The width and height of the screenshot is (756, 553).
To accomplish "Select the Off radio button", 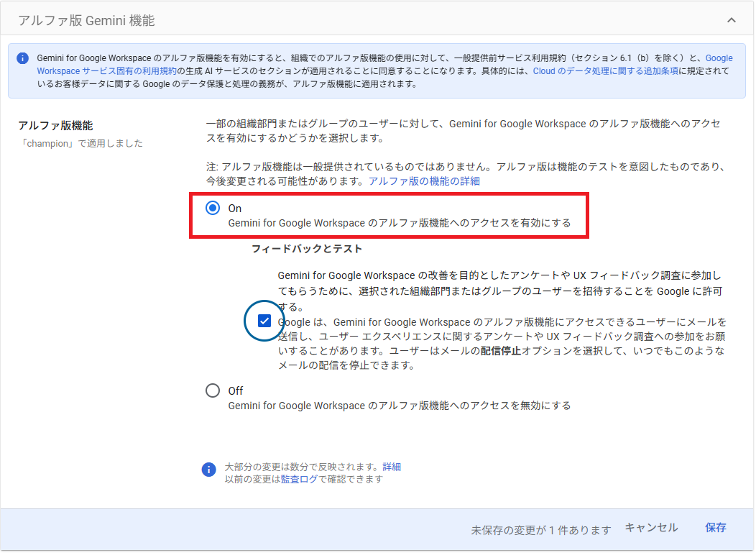I will [x=213, y=390].
